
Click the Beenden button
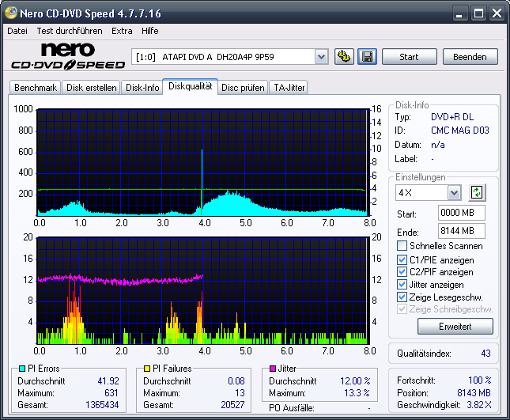point(470,57)
